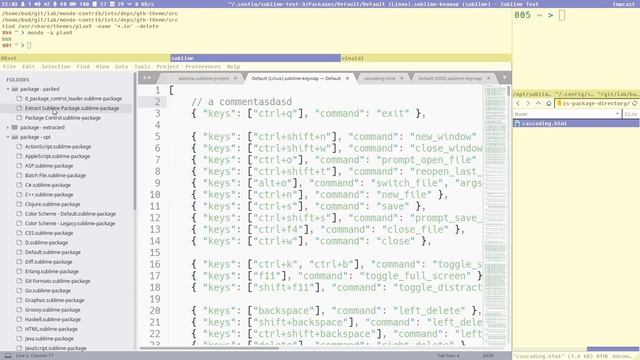The height and width of the screenshot is (360, 640).
Task: Click the C++.sublime-package file icon
Action: [x=19, y=195]
